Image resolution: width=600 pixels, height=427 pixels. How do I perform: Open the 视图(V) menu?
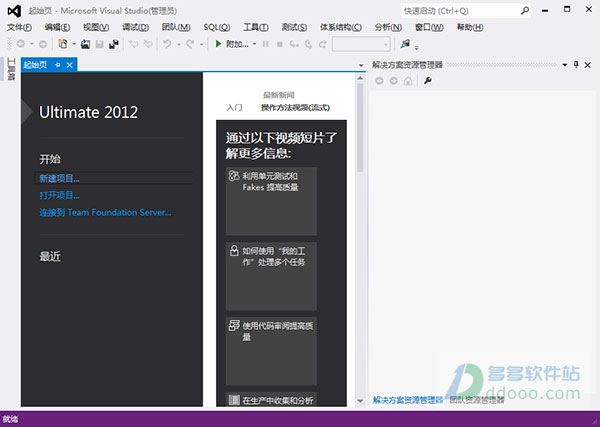96,28
